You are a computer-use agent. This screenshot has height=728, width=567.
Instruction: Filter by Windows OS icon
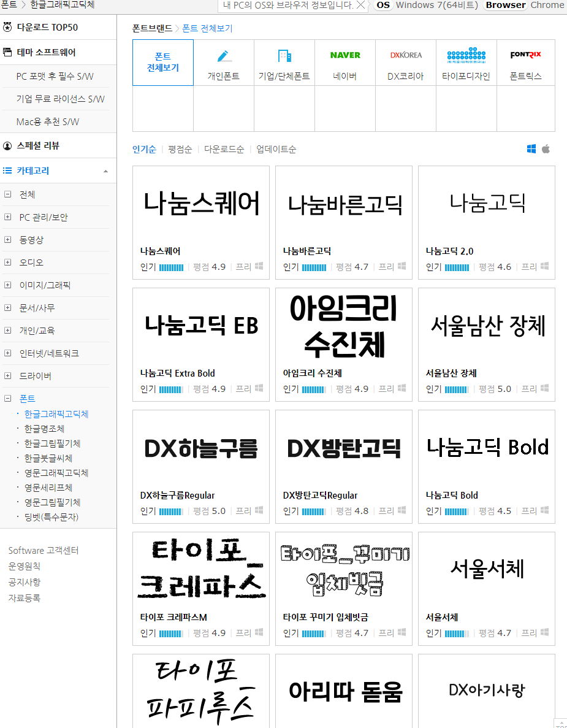click(531, 149)
